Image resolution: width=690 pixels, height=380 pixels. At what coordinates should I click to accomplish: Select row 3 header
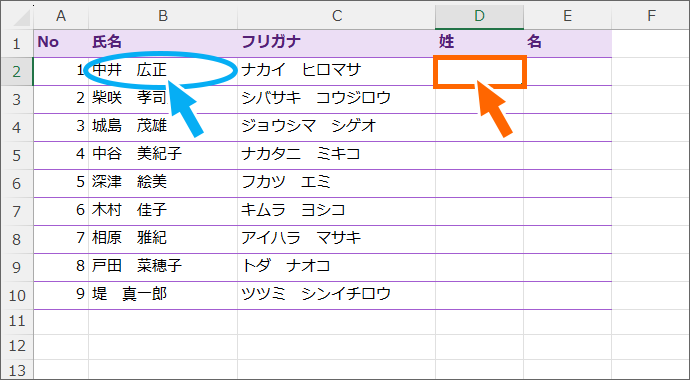[x=17, y=100]
